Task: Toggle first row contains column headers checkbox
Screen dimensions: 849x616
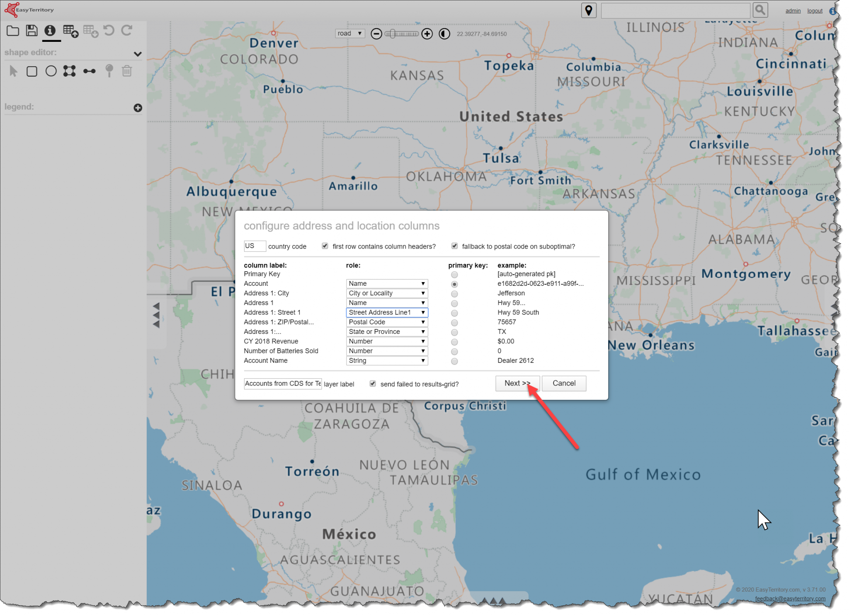Action: pyautogui.click(x=325, y=246)
